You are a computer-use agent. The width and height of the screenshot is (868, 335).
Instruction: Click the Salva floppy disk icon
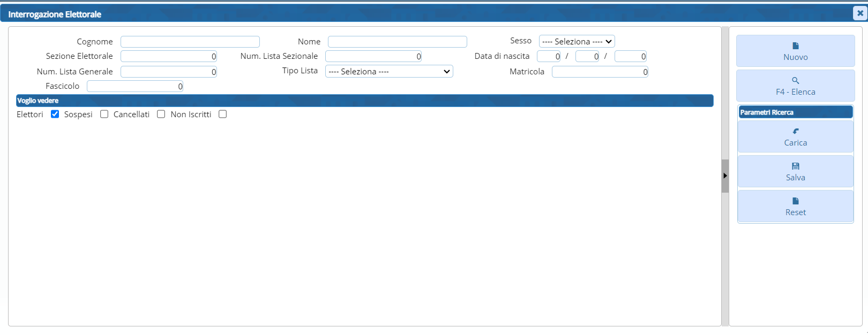795,166
